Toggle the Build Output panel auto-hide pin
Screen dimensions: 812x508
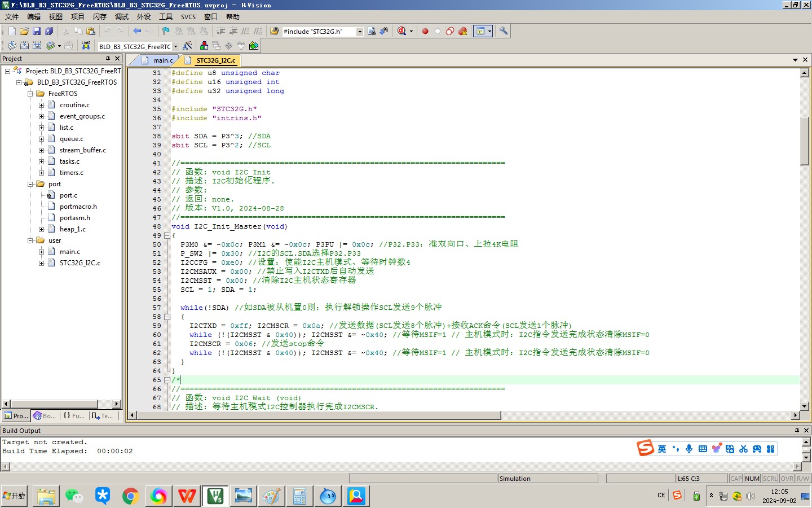[x=797, y=431]
